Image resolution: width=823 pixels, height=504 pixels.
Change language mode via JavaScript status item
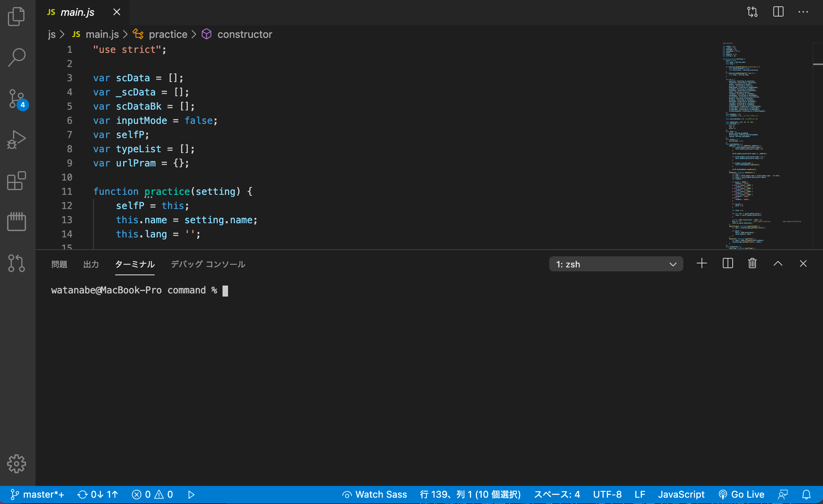(x=681, y=495)
